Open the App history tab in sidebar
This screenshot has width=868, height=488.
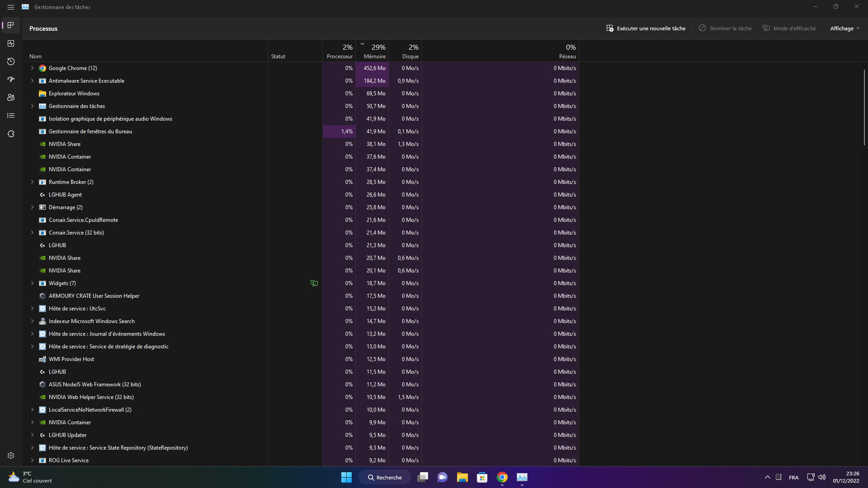(x=11, y=61)
